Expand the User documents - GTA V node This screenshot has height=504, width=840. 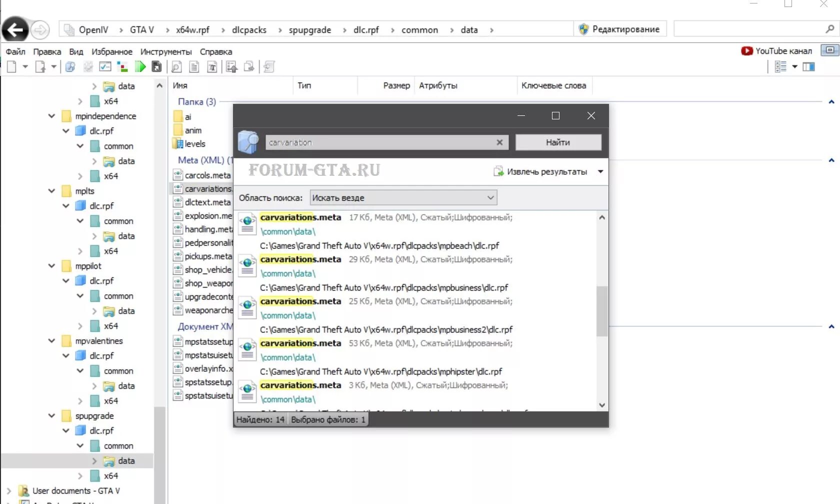[x=8, y=491]
